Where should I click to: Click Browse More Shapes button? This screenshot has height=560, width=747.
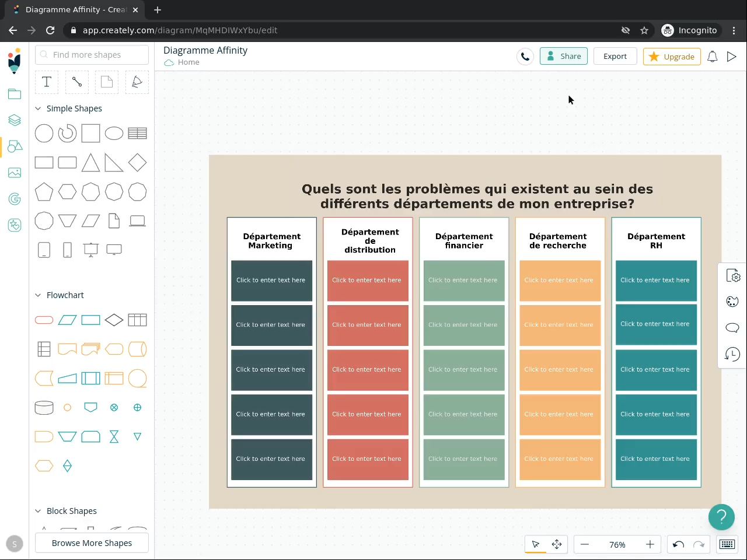(x=92, y=543)
